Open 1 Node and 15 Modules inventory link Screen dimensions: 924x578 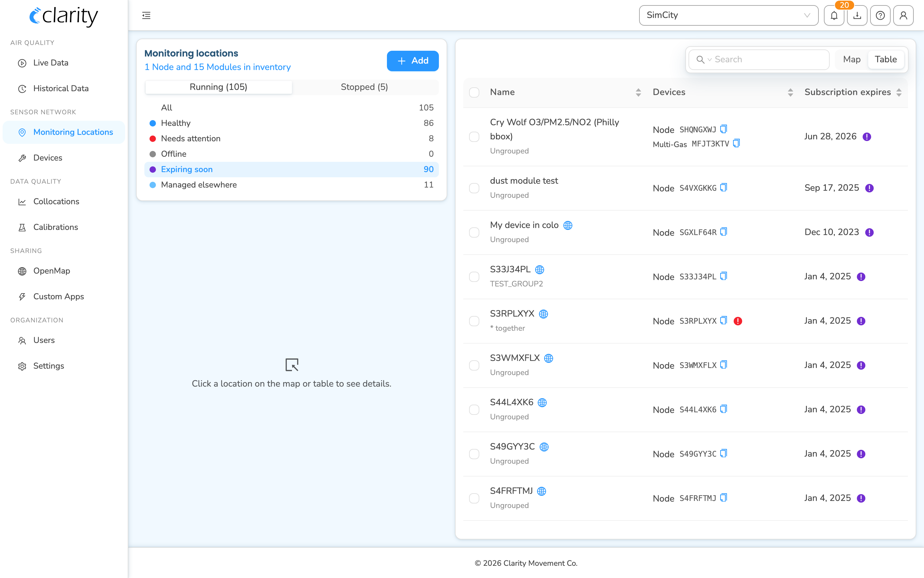coord(217,67)
